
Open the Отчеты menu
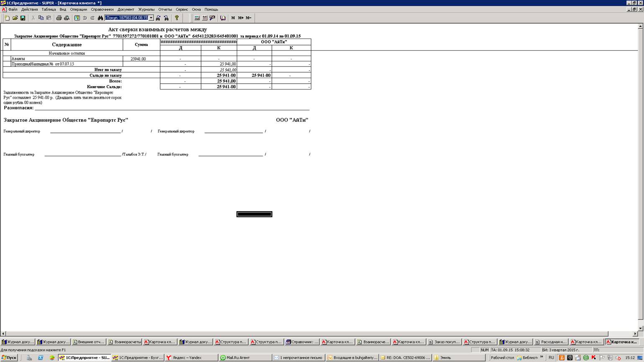coord(165,9)
